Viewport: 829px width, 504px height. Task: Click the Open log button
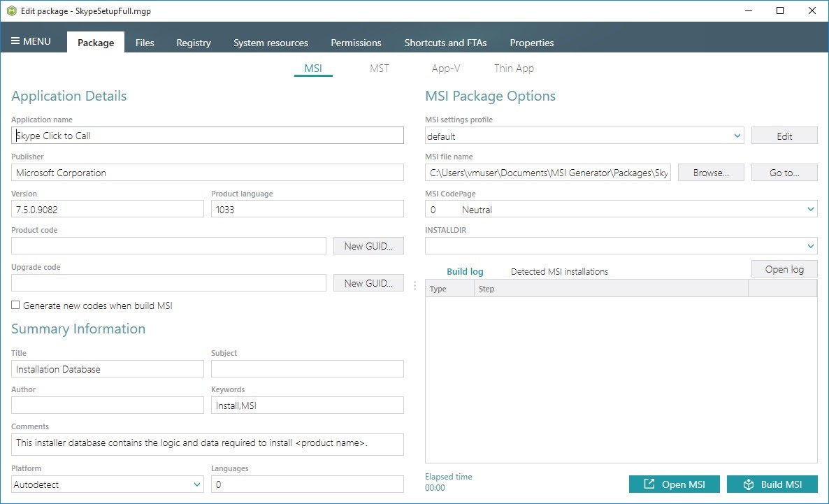pos(784,269)
